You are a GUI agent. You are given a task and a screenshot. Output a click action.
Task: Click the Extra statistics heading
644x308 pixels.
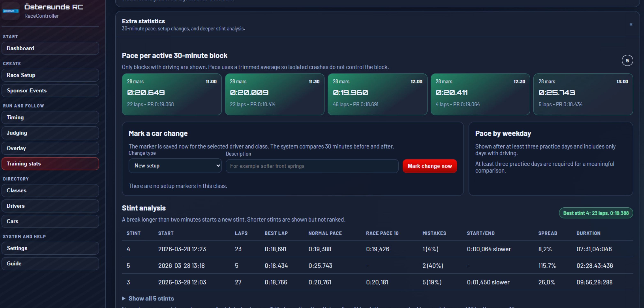(143, 21)
